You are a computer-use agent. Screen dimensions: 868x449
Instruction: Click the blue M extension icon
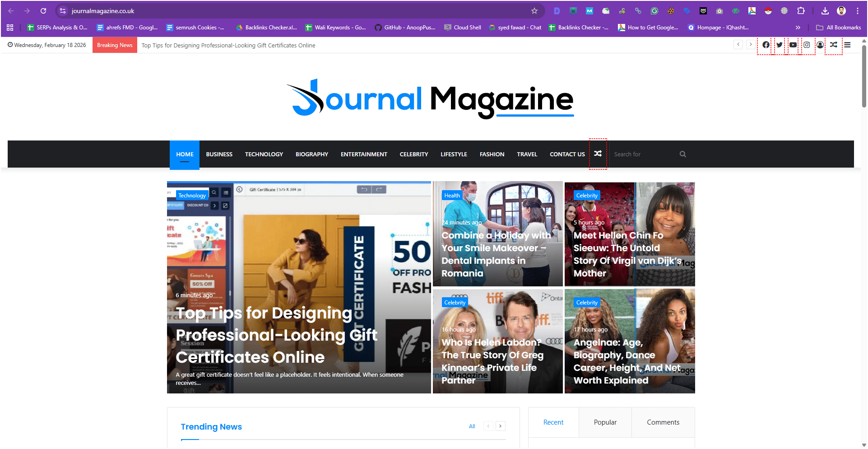pos(589,11)
